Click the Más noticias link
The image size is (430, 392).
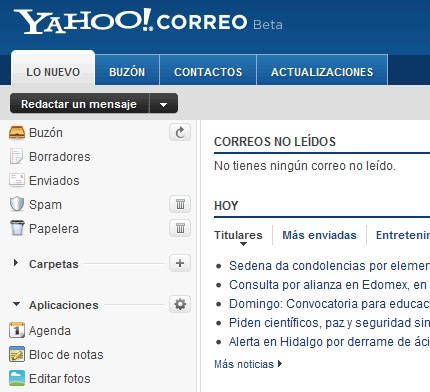(x=244, y=364)
